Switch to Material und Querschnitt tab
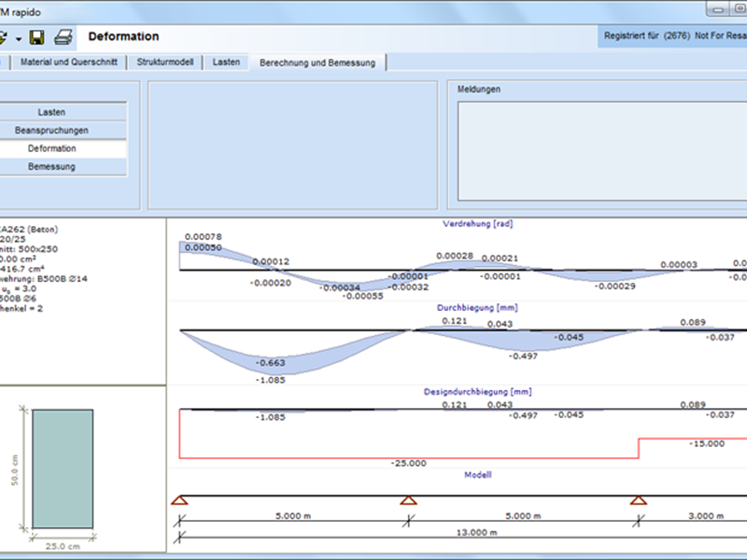This screenshot has width=747, height=560. tap(69, 63)
